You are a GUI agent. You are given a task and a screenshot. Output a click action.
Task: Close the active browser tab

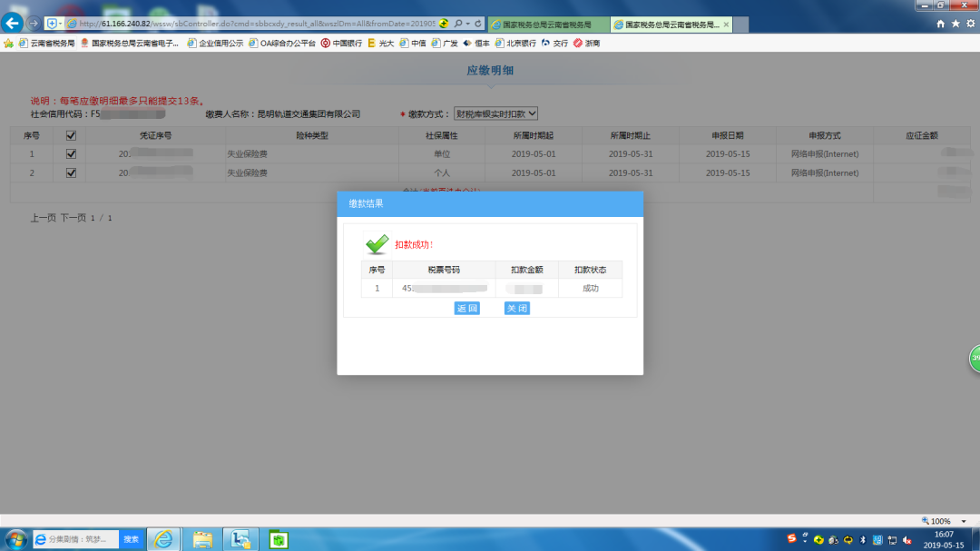(x=726, y=25)
